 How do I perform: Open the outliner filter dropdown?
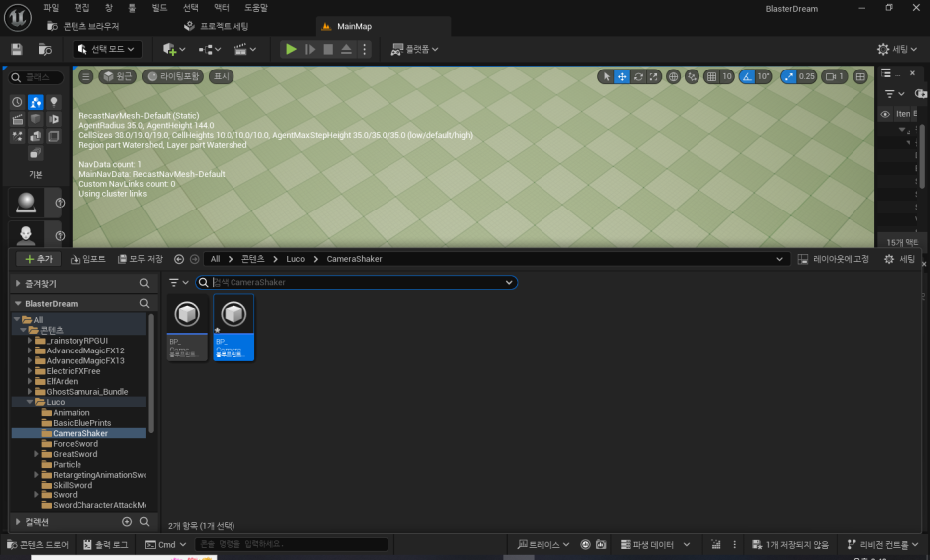tap(894, 94)
